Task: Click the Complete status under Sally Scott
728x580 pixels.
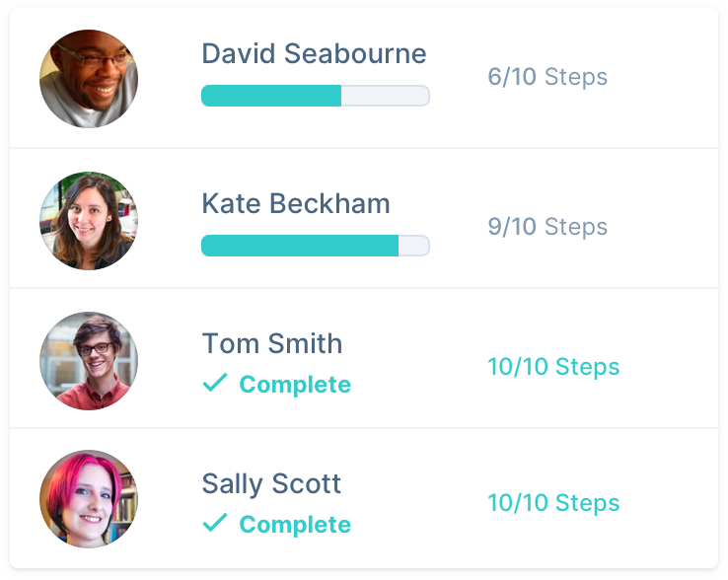Action: tap(295, 525)
